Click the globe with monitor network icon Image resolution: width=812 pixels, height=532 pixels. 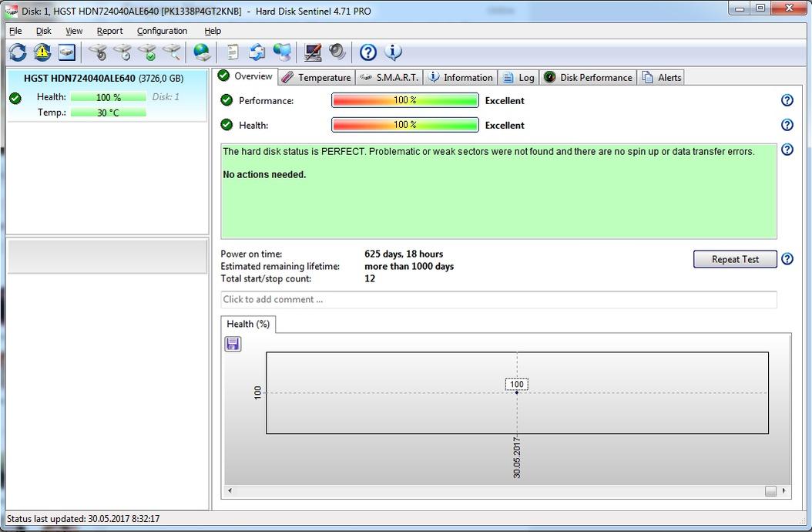(282, 52)
